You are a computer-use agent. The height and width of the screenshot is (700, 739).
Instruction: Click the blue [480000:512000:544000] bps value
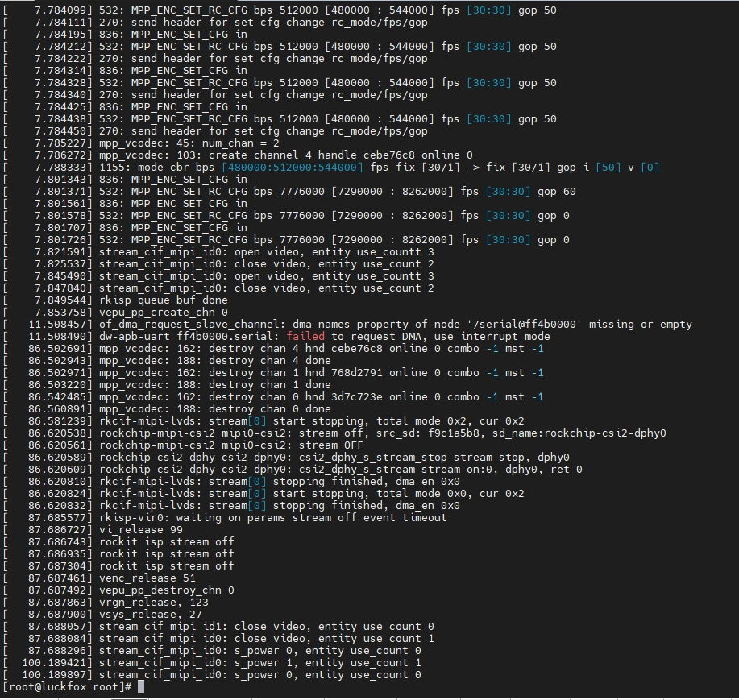tap(293, 168)
